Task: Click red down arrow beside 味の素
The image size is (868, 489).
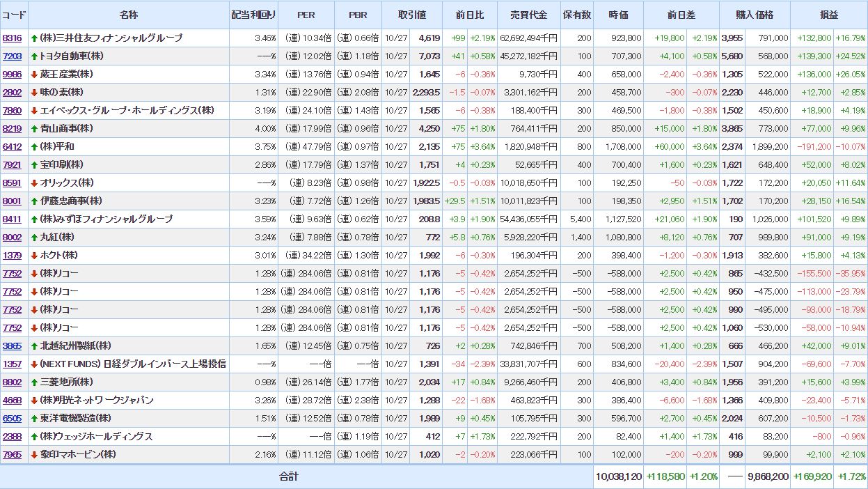Action: (x=34, y=92)
